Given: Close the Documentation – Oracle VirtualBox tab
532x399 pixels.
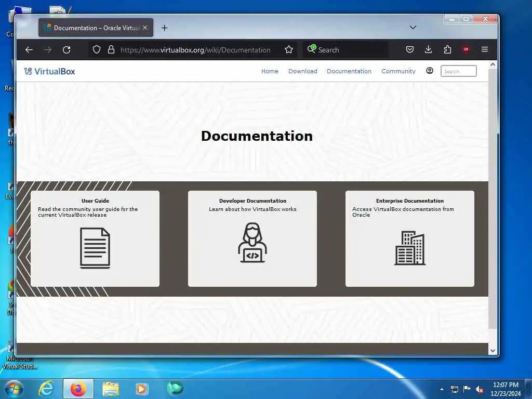Looking at the screenshot, I should [x=145, y=28].
